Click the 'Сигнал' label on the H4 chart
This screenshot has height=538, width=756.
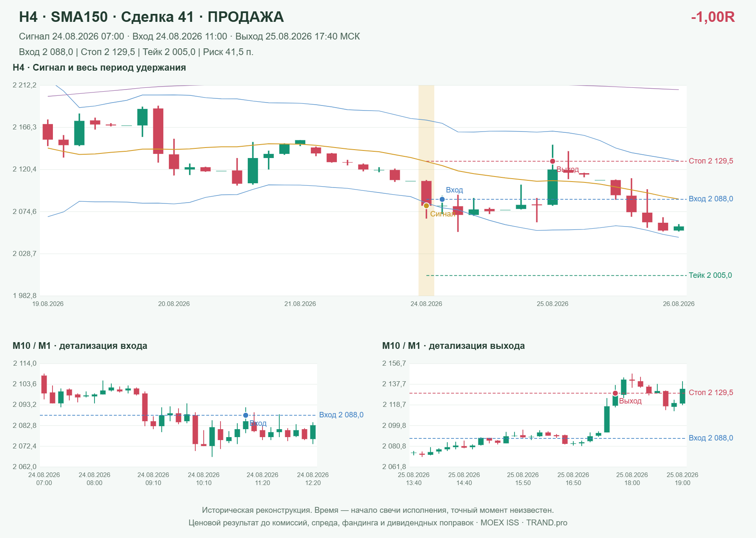443,214
